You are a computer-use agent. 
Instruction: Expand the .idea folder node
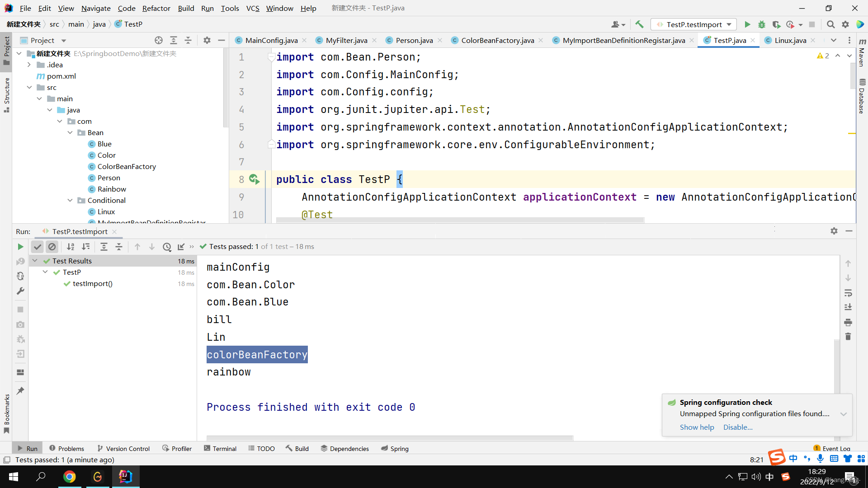click(29, 65)
